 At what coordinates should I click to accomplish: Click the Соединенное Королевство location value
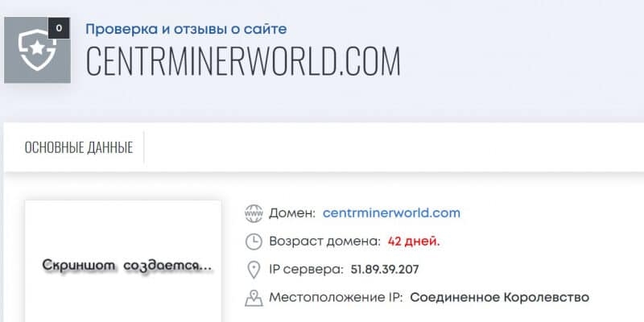[x=499, y=297]
